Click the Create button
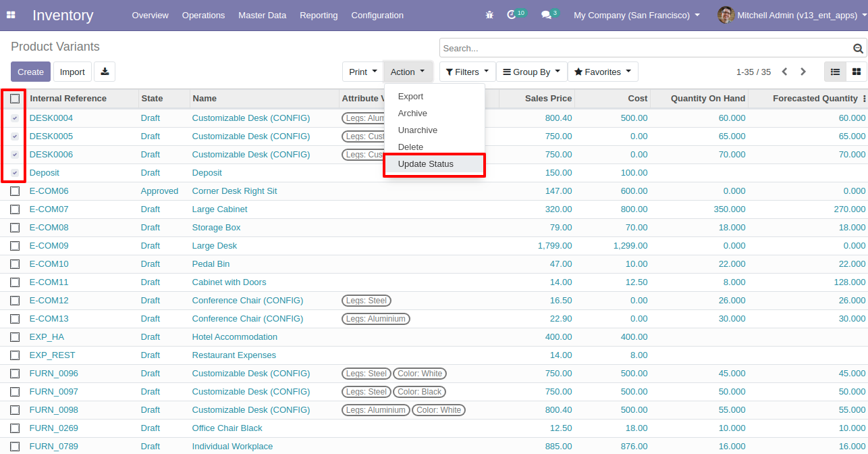The height and width of the screenshot is (454, 868). (30, 72)
